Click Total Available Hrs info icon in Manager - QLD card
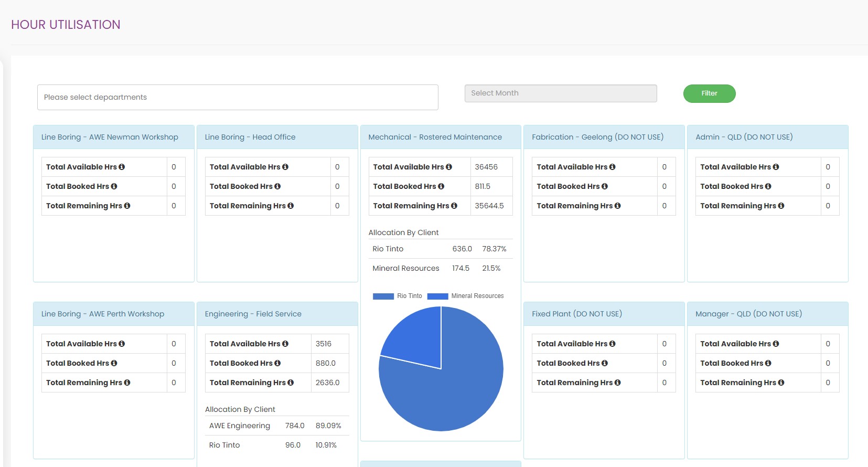The image size is (868, 467). pyautogui.click(x=776, y=344)
